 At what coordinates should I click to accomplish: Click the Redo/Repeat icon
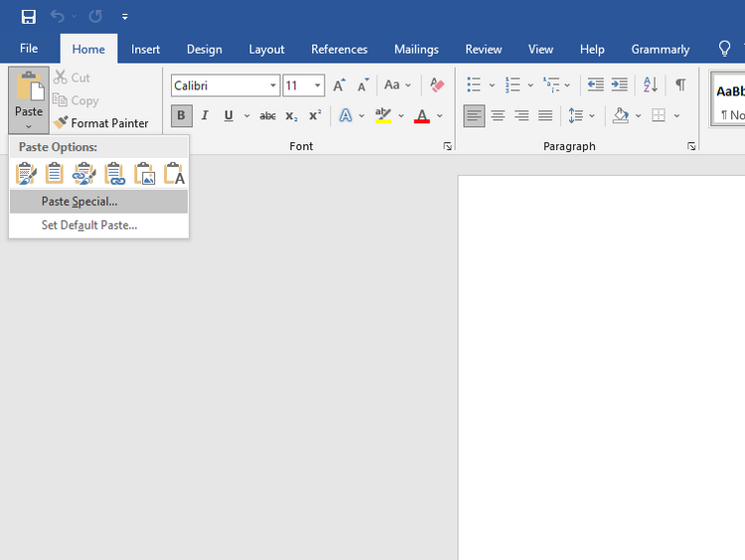(x=95, y=17)
